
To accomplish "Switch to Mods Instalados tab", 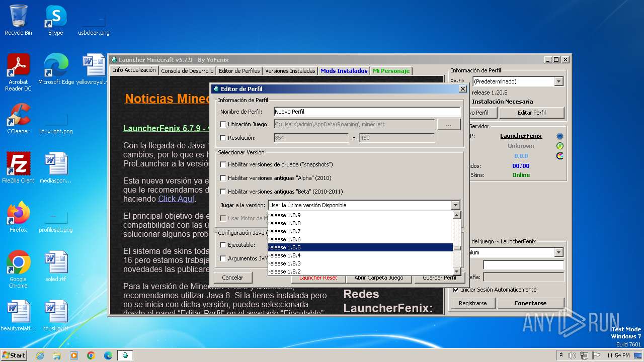I will [344, 71].
